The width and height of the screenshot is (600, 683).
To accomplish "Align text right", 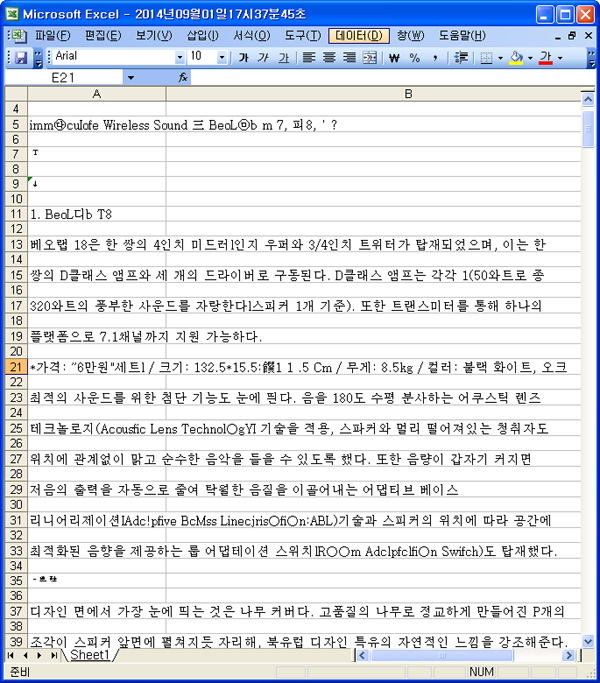I will pyautogui.click(x=347, y=57).
